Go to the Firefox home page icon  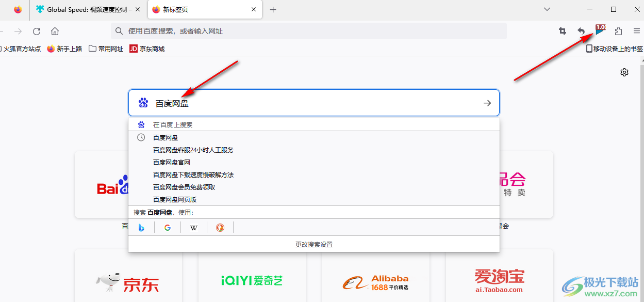[x=55, y=31]
